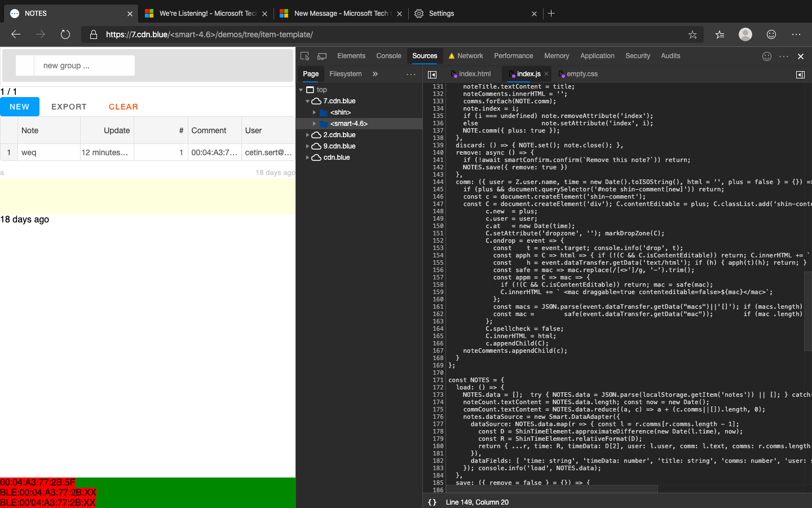This screenshot has width=812, height=508.
Task: Expand the 7.cdn.blue tree node
Action: 308,101
